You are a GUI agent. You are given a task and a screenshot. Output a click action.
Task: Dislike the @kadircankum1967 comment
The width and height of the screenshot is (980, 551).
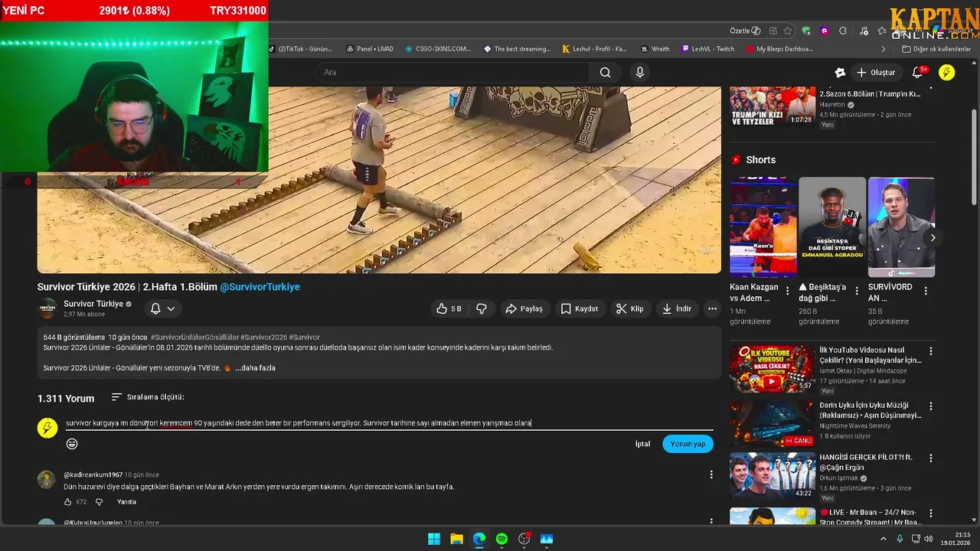click(x=99, y=502)
